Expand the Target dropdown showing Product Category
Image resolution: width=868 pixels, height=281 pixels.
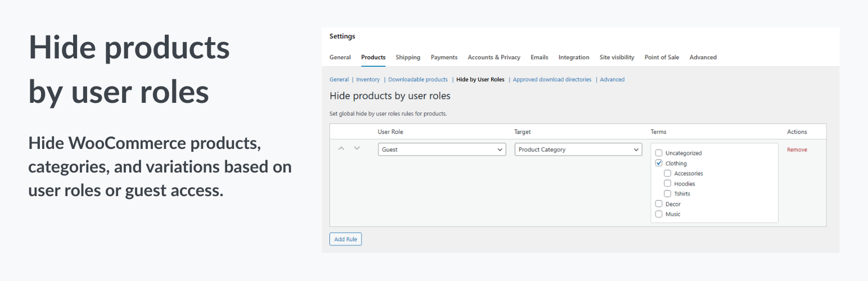tap(578, 149)
